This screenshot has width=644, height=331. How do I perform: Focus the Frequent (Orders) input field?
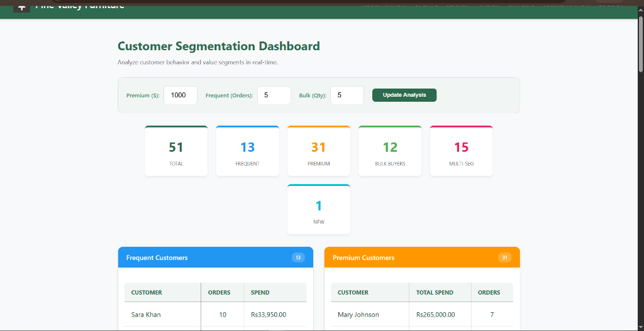click(x=274, y=95)
